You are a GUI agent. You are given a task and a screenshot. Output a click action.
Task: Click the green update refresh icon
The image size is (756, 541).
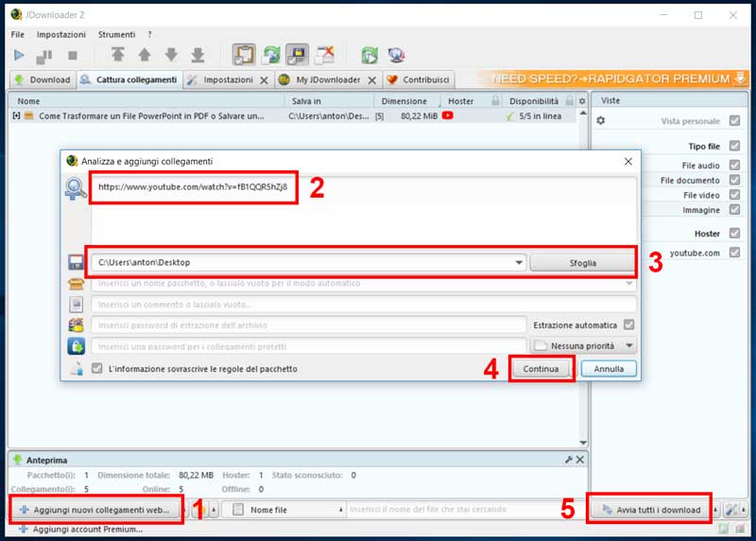click(x=369, y=55)
